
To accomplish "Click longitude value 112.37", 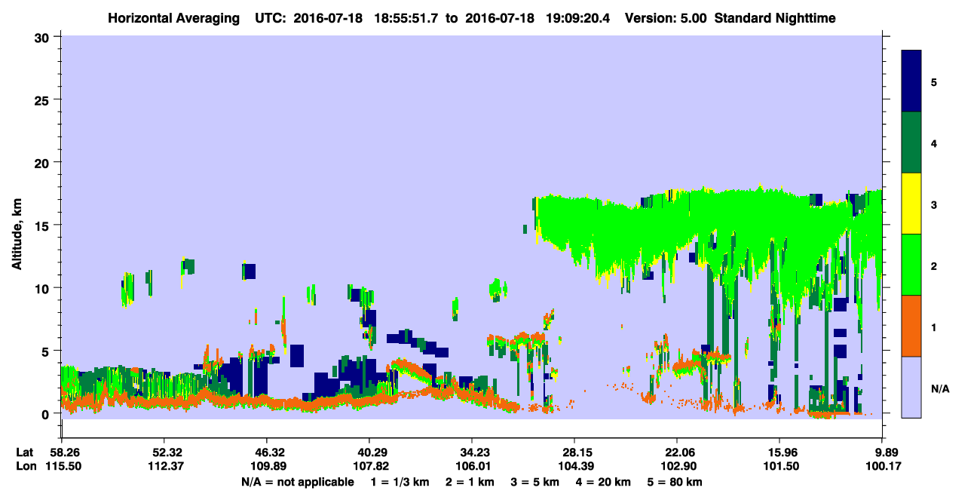I will tap(164, 467).
